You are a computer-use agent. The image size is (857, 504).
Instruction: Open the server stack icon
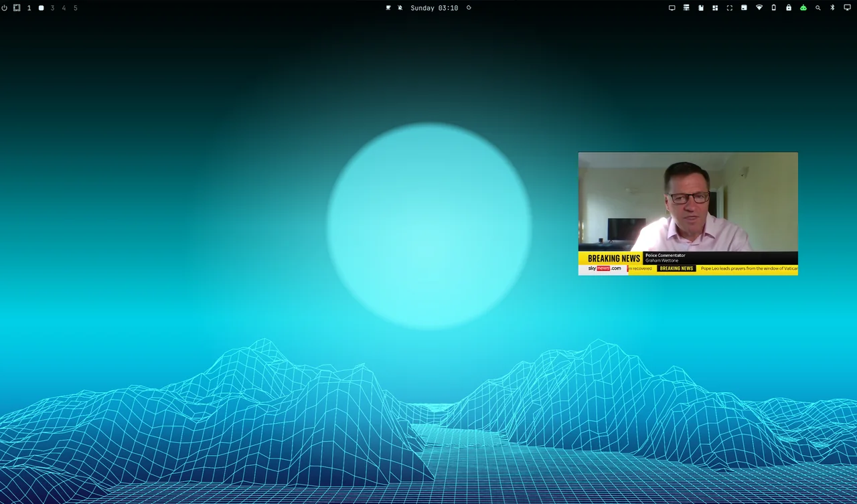point(686,8)
